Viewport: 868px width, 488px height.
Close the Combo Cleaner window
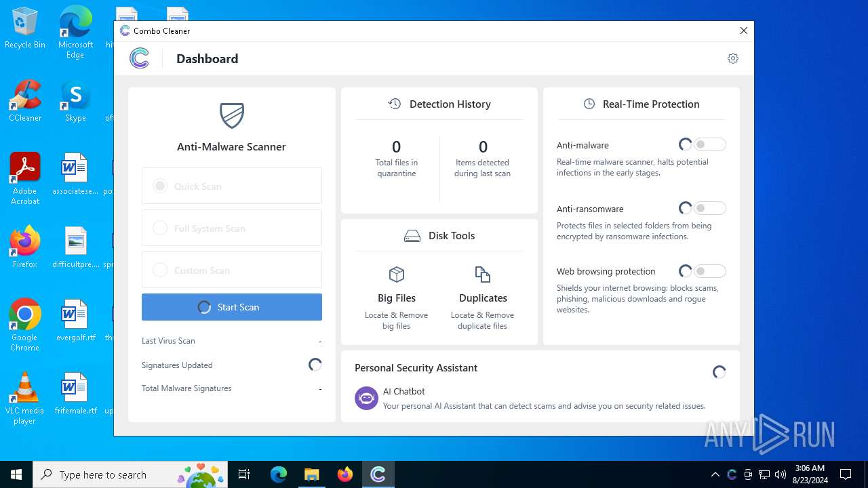[x=744, y=30]
